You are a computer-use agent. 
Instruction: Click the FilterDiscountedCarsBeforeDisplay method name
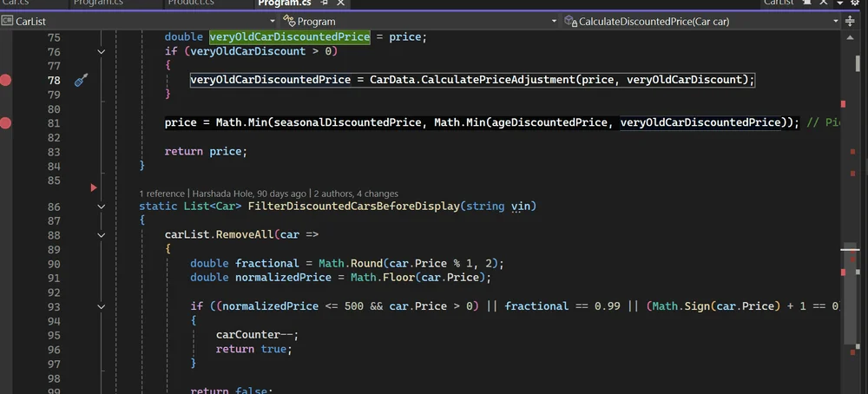pos(354,207)
